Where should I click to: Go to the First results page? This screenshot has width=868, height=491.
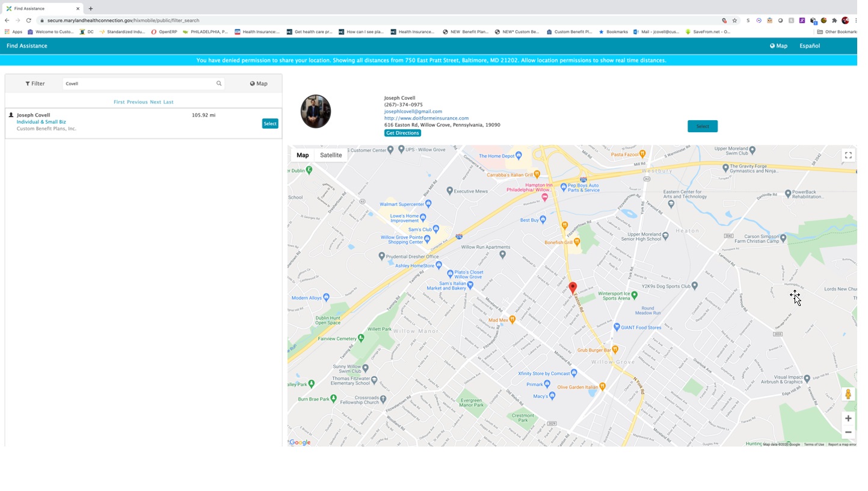tap(119, 102)
